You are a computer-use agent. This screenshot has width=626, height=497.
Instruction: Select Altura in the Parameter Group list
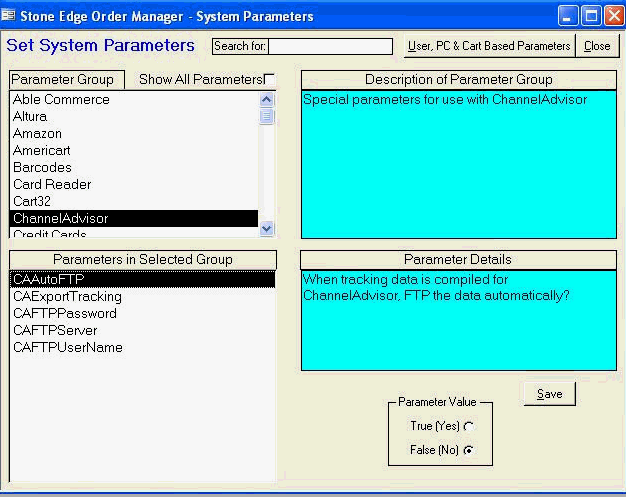[x=134, y=117]
